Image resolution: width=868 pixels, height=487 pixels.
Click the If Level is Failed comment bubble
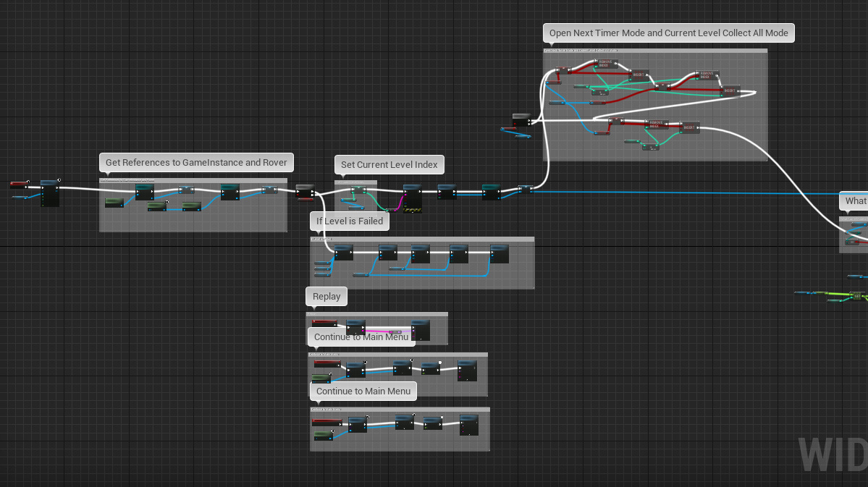tap(350, 221)
